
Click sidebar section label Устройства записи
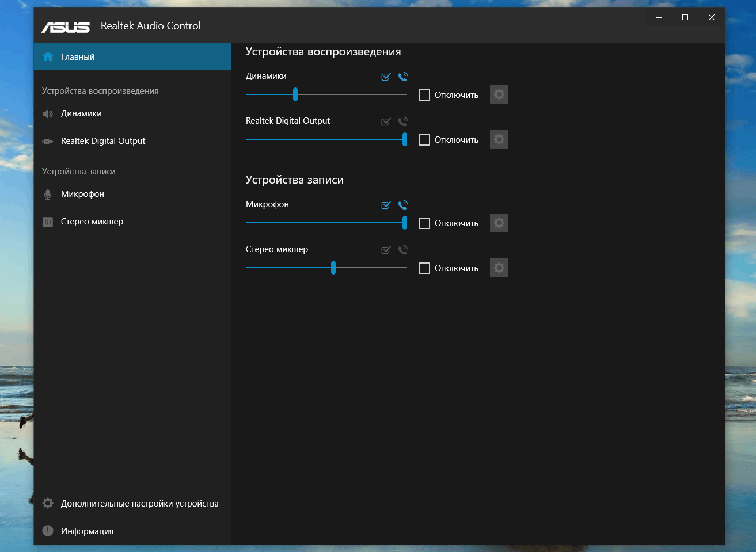(79, 172)
